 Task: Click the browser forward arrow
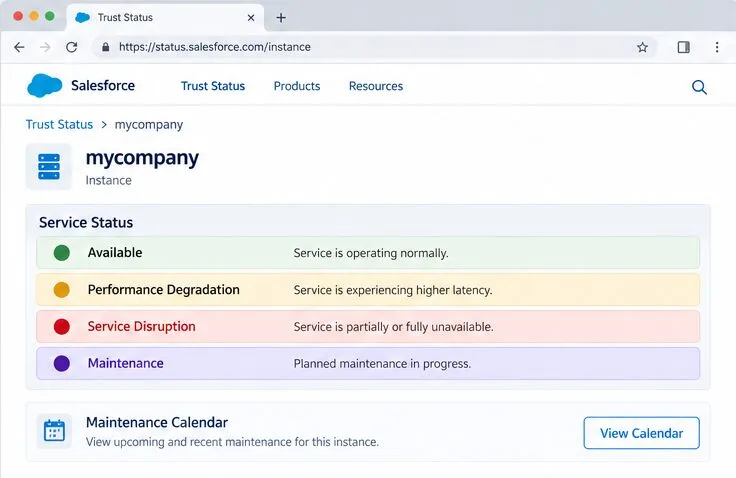pos(45,47)
